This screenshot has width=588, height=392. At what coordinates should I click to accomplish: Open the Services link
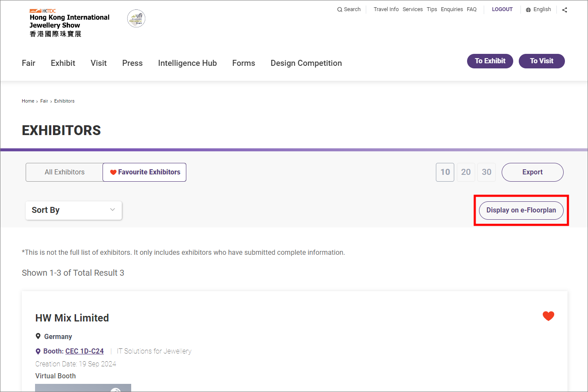(x=412, y=9)
